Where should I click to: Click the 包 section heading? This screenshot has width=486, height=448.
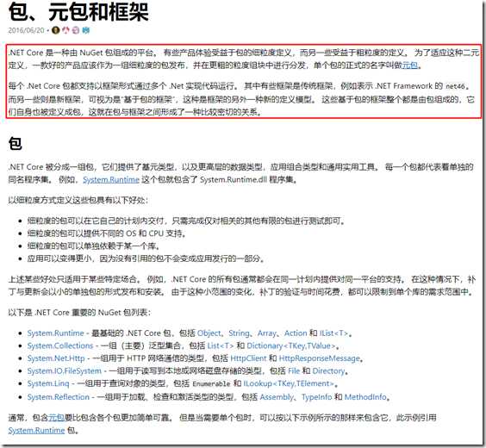15,144
